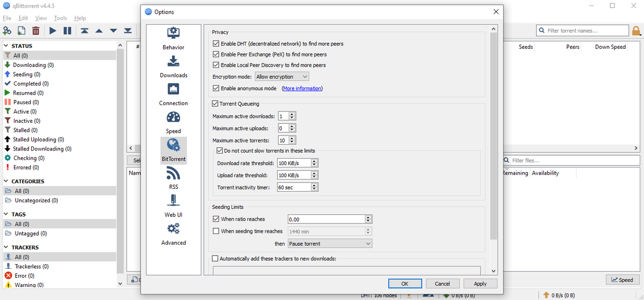Open the More information link
This screenshot has width=644, height=300.
(302, 88)
